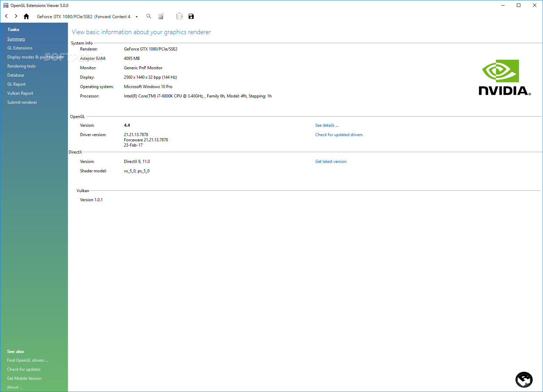This screenshot has height=392, width=543.
Task: Click the forward navigation arrow
Action: click(16, 16)
